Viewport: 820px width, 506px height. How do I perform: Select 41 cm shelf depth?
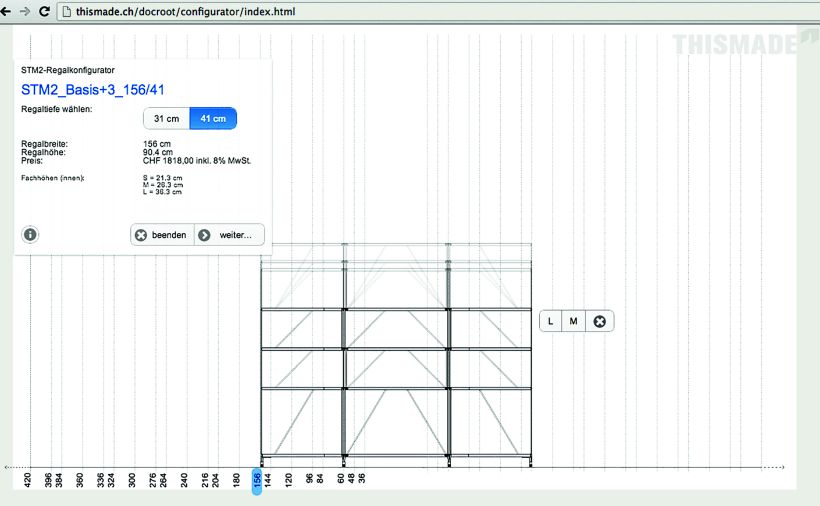click(x=213, y=118)
